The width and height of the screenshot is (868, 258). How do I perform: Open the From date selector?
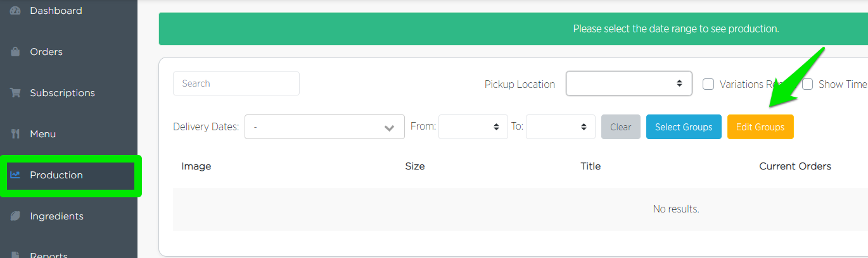(x=473, y=126)
